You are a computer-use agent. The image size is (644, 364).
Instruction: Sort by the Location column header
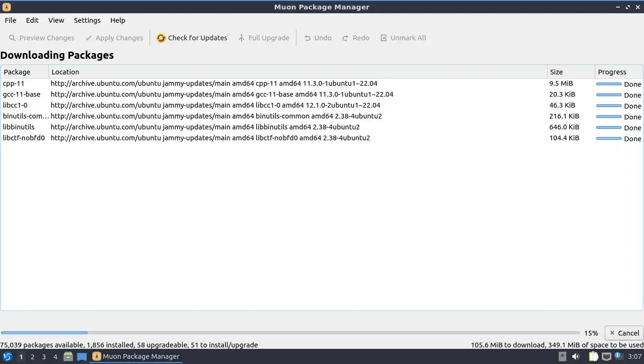tap(297, 72)
